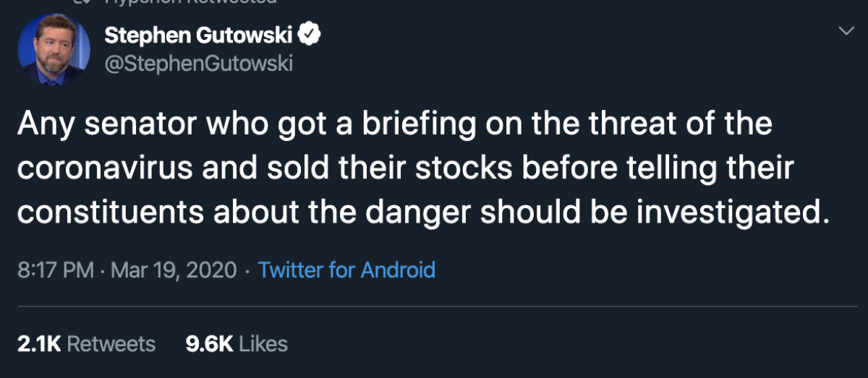Click the word Likes under the tweet
The width and height of the screenshot is (868, 378).
263,344
